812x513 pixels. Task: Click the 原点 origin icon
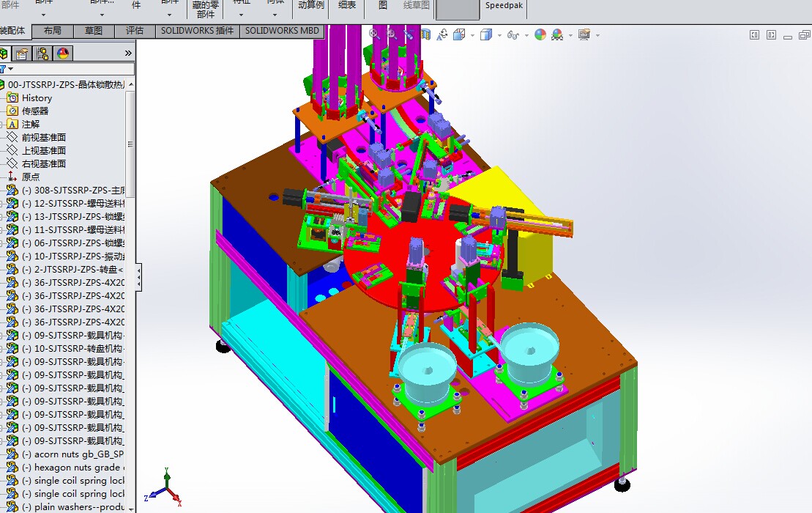[12, 177]
